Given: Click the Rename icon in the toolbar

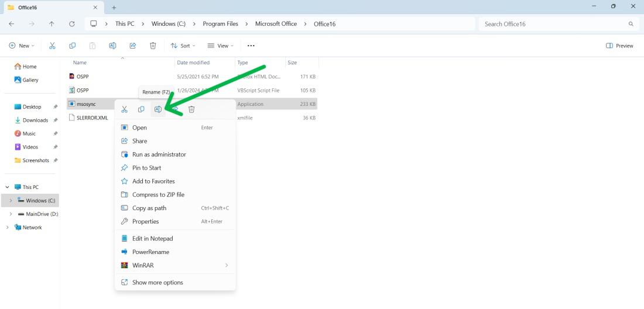Looking at the screenshot, I should click(112, 46).
